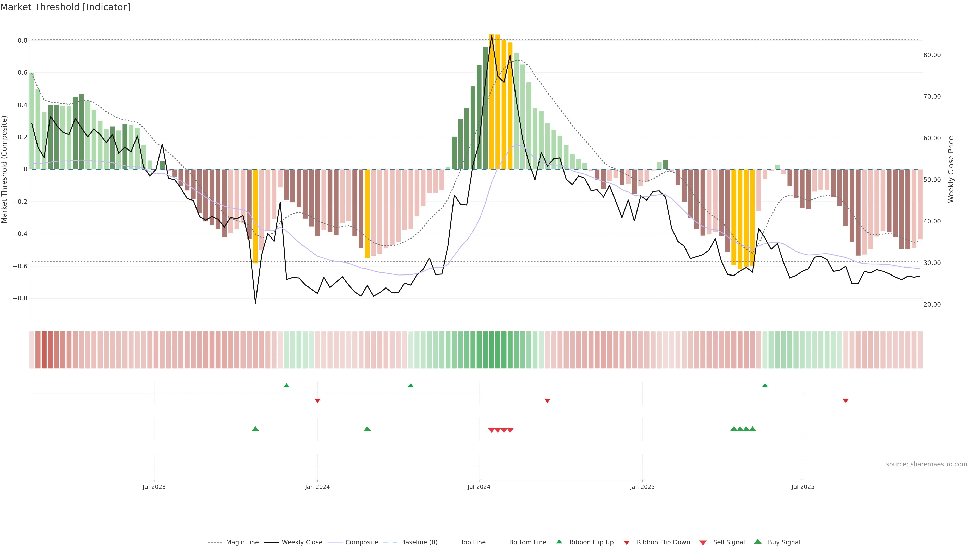Toggle the Composite legend entry
980x551 pixels.
pyautogui.click(x=361, y=542)
